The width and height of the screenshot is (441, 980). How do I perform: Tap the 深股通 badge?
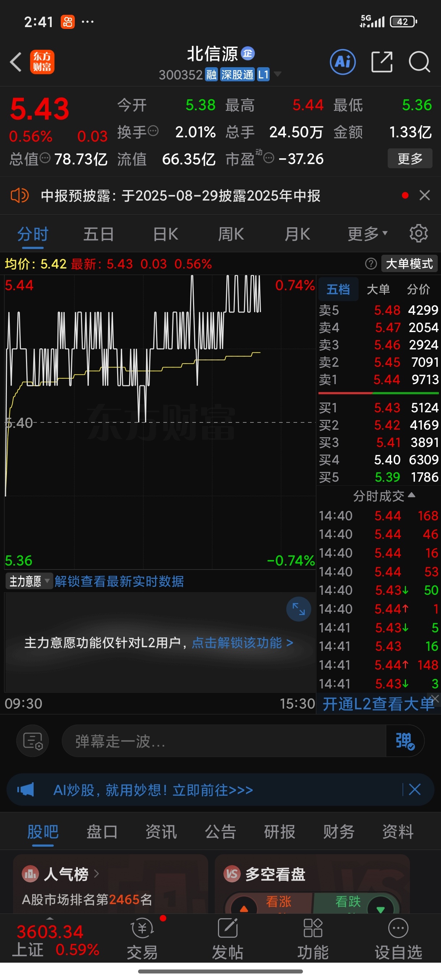237,74
